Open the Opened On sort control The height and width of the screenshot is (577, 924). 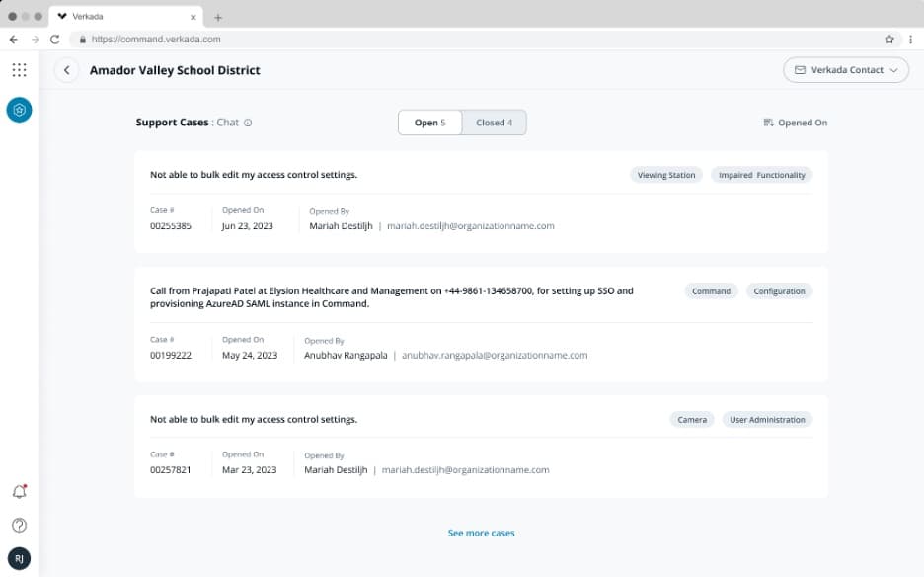tap(795, 123)
